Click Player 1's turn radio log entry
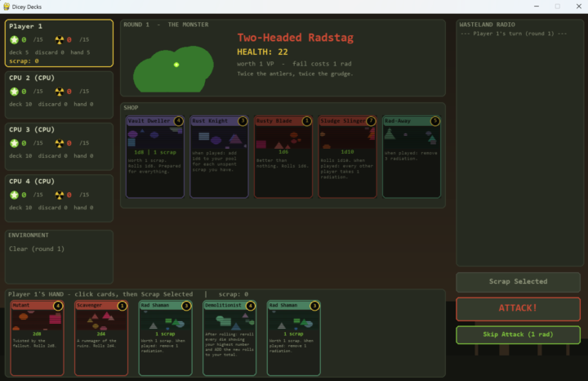The image size is (588, 381). pyautogui.click(x=514, y=34)
